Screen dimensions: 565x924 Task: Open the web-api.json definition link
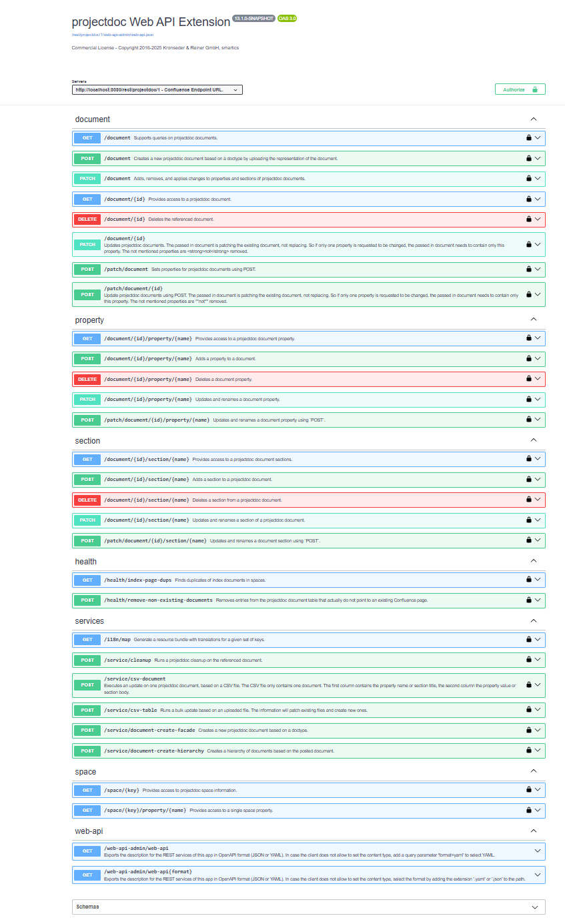point(113,34)
